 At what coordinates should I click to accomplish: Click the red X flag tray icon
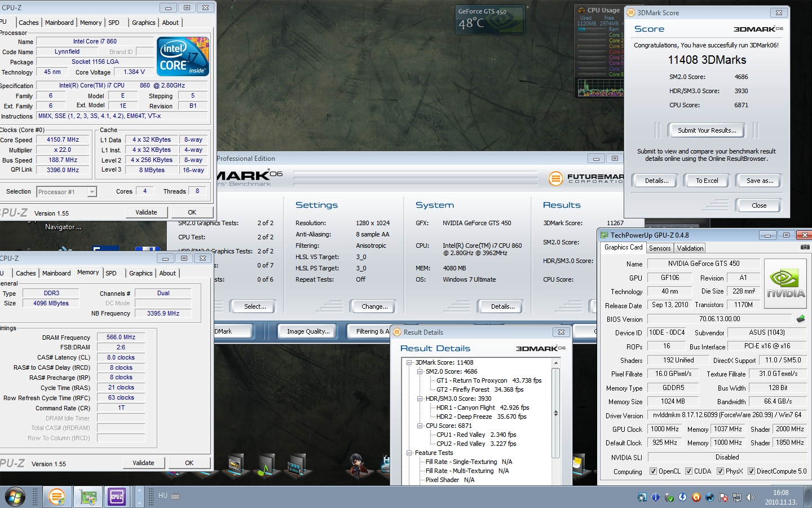pos(723,497)
